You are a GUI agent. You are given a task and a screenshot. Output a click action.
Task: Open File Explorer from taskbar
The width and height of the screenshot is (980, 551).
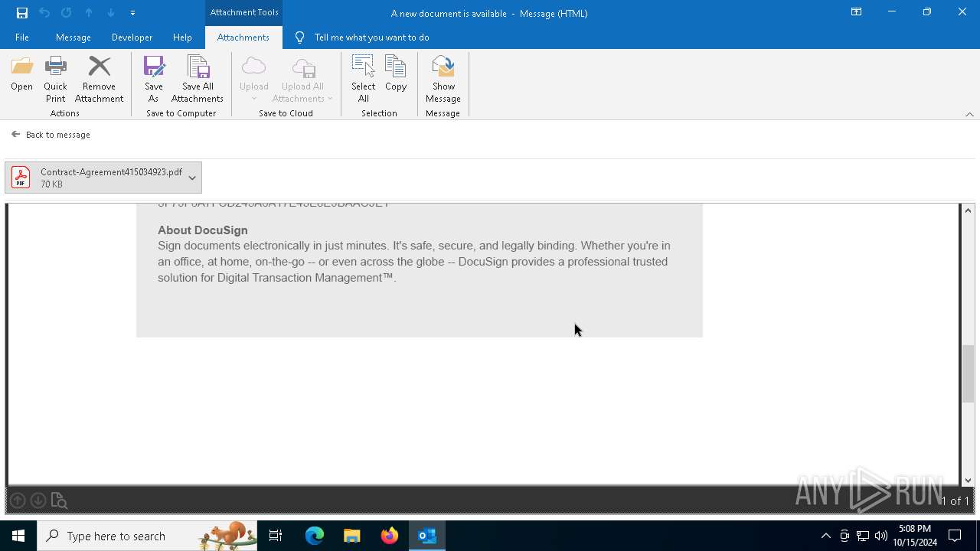pos(352,536)
